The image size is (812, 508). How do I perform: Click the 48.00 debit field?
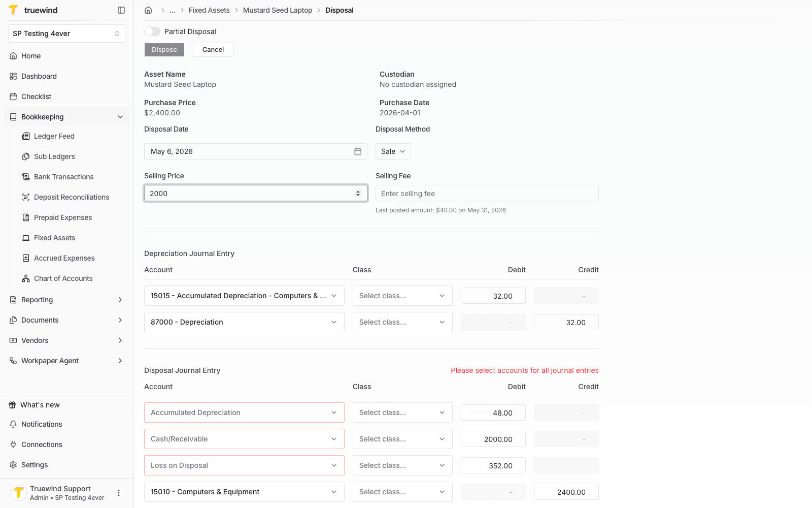point(493,413)
